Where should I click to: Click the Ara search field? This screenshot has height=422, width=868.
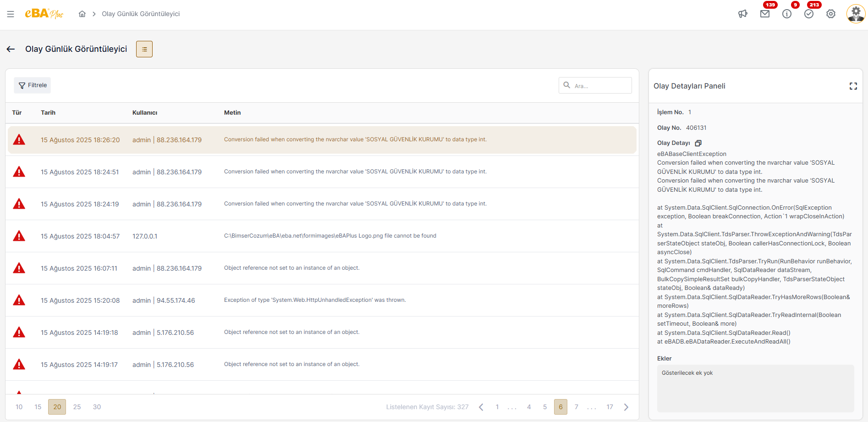(x=600, y=86)
